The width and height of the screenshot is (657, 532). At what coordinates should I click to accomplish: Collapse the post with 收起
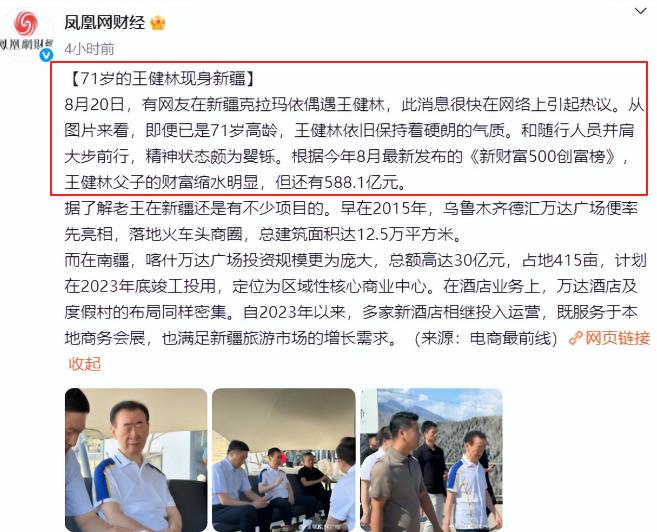click(x=85, y=364)
